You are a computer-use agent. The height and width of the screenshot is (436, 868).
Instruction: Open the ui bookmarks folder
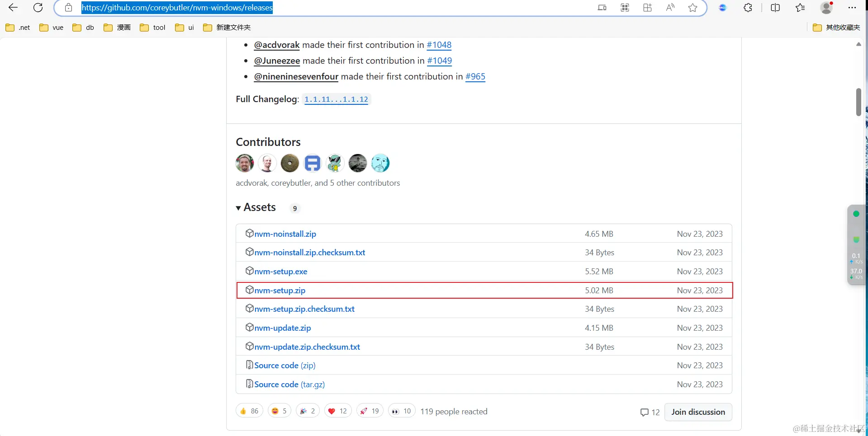[185, 28]
